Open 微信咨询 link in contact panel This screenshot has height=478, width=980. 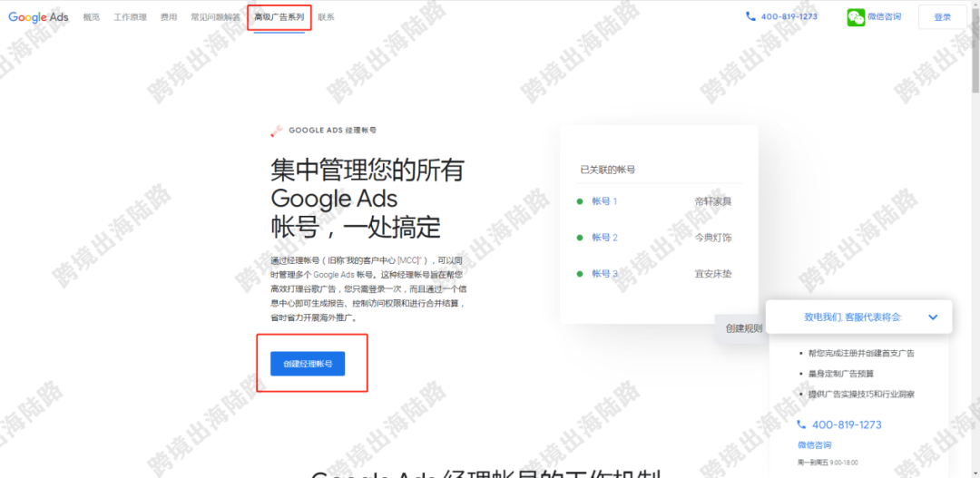click(x=814, y=444)
